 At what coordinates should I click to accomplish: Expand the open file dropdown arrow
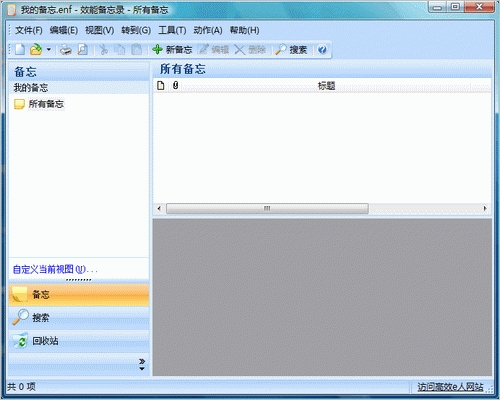point(49,50)
